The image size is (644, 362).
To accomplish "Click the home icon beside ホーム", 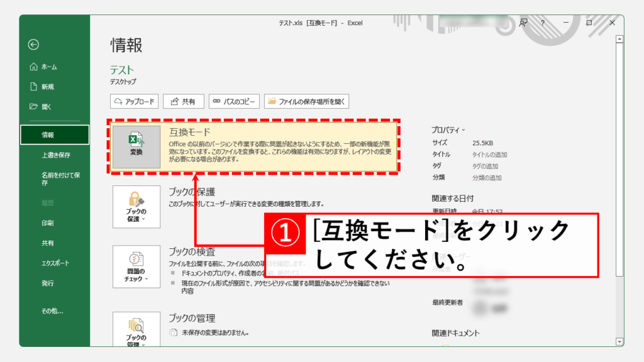I will coord(34,67).
